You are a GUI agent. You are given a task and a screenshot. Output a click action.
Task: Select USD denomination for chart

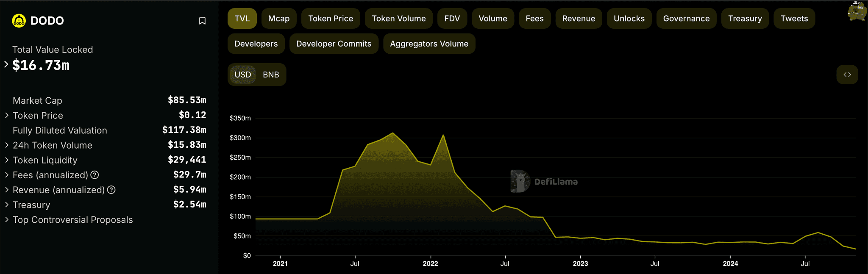243,75
